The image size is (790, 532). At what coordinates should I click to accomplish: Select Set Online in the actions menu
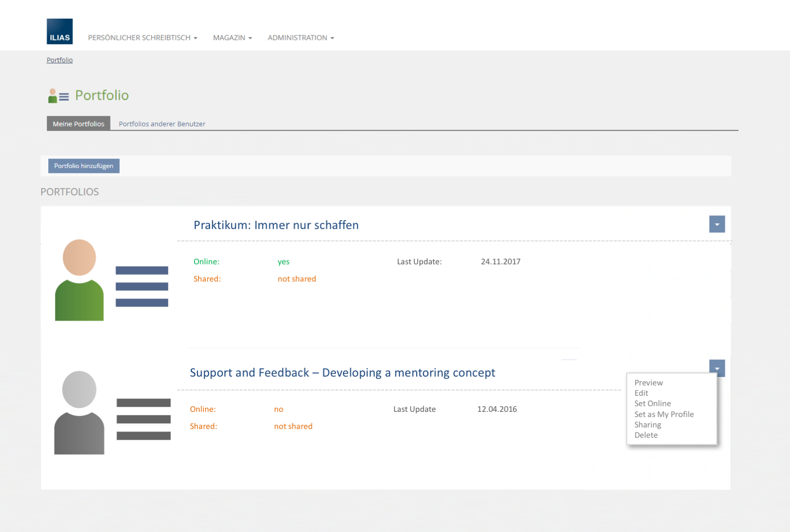click(652, 404)
